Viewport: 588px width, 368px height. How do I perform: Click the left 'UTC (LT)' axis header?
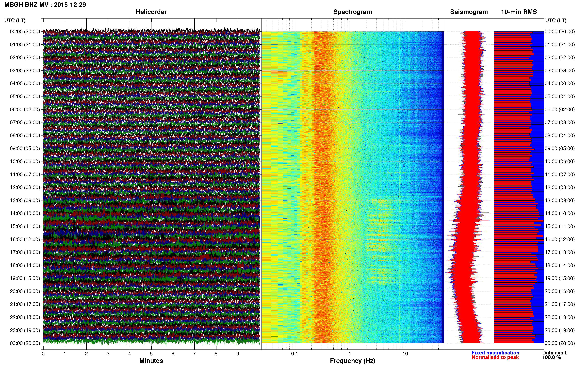click(x=15, y=20)
